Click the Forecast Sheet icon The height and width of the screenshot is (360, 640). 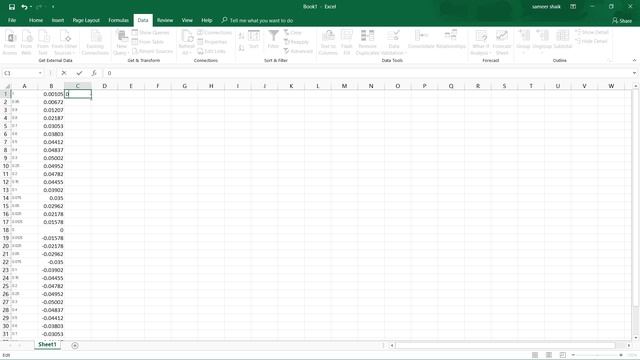tap(502, 42)
